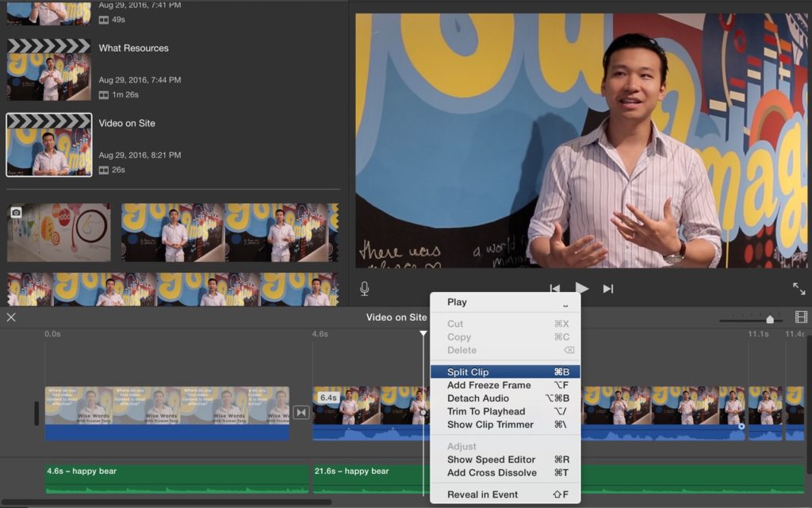Viewport: 812px width, 508px height.
Task: Click the camera icon on photo thumbnail
Action: [x=16, y=213]
